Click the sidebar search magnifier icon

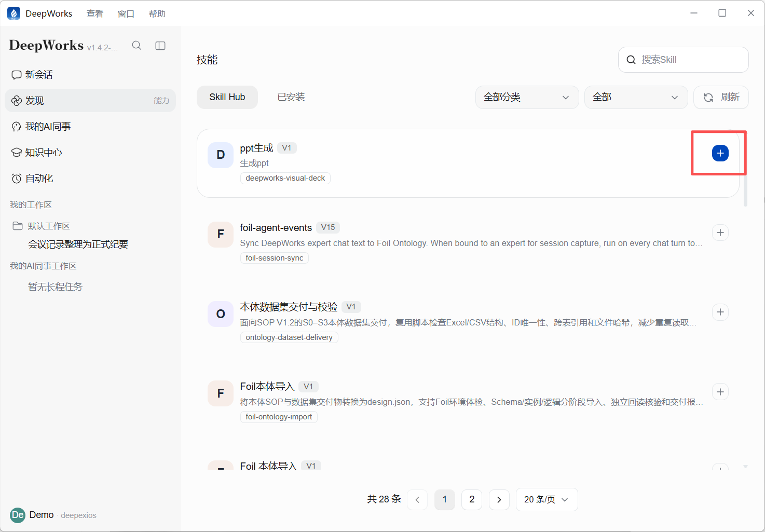pos(136,46)
